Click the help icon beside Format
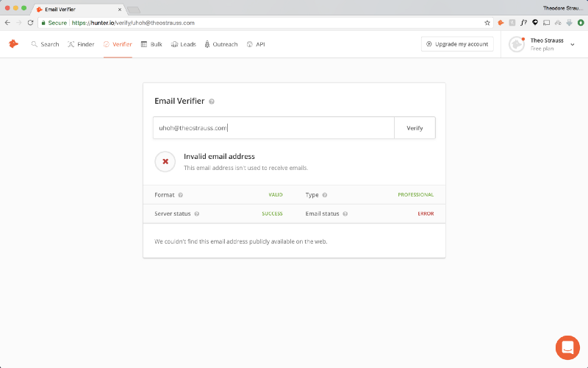 pos(180,195)
